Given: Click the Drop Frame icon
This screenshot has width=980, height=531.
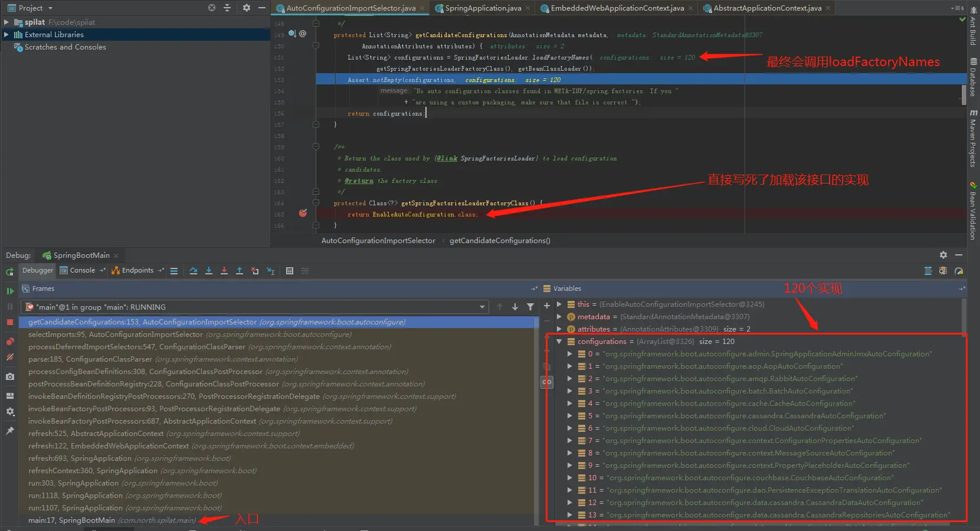Looking at the screenshot, I should 255,271.
